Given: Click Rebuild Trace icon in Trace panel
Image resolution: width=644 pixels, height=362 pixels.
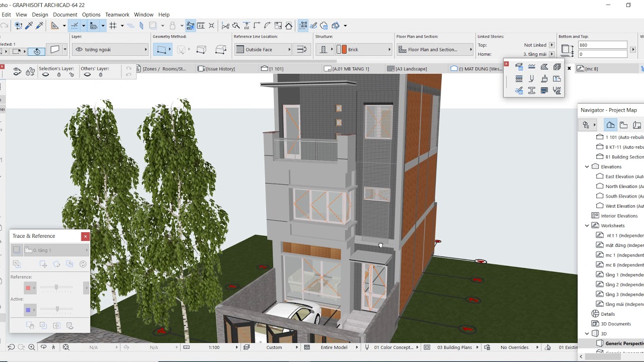Looking at the screenshot, I should [83, 264].
